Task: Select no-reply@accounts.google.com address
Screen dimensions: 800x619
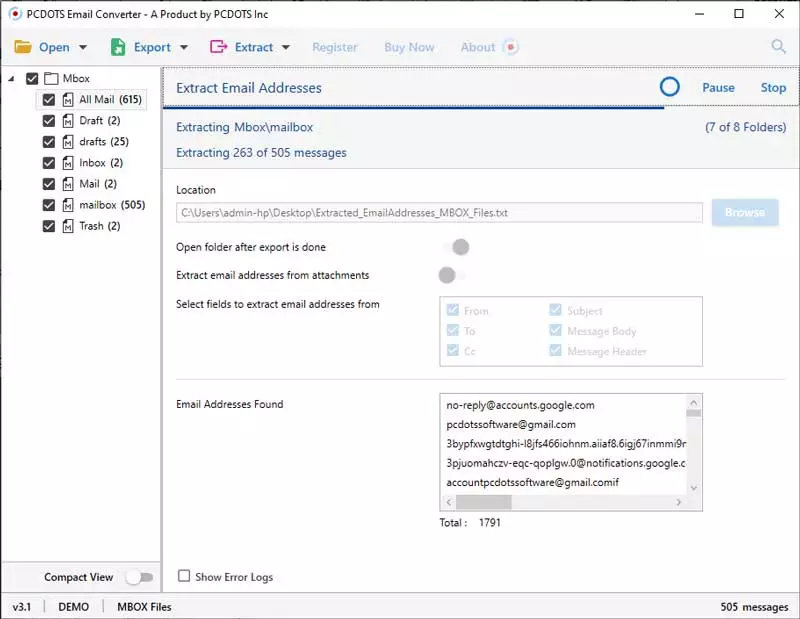Action: [520, 405]
